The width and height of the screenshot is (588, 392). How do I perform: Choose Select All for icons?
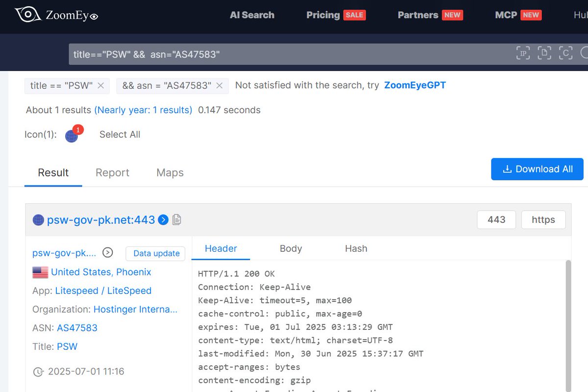point(120,135)
